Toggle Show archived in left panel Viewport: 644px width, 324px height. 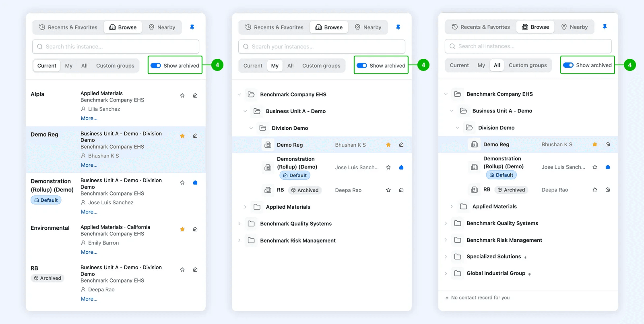coord(156,66)
